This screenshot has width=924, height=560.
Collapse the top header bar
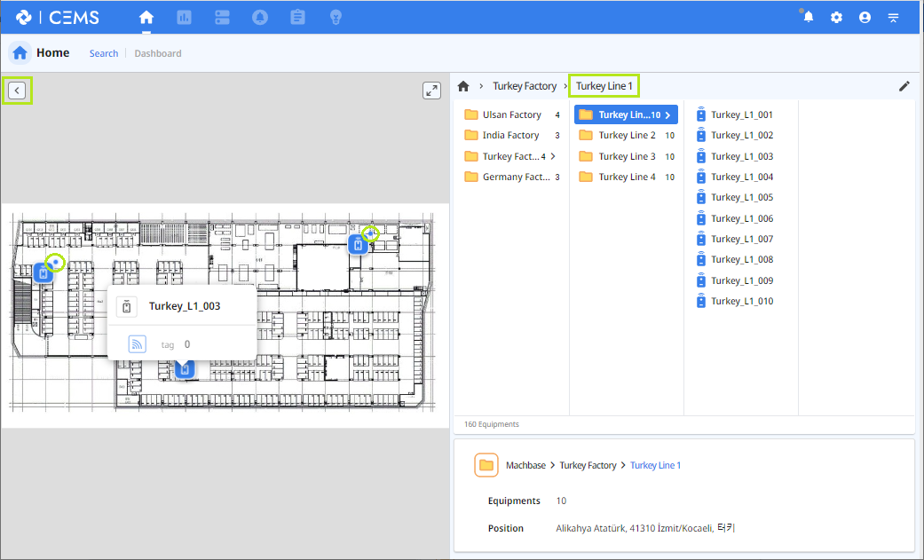pos(893,17)
